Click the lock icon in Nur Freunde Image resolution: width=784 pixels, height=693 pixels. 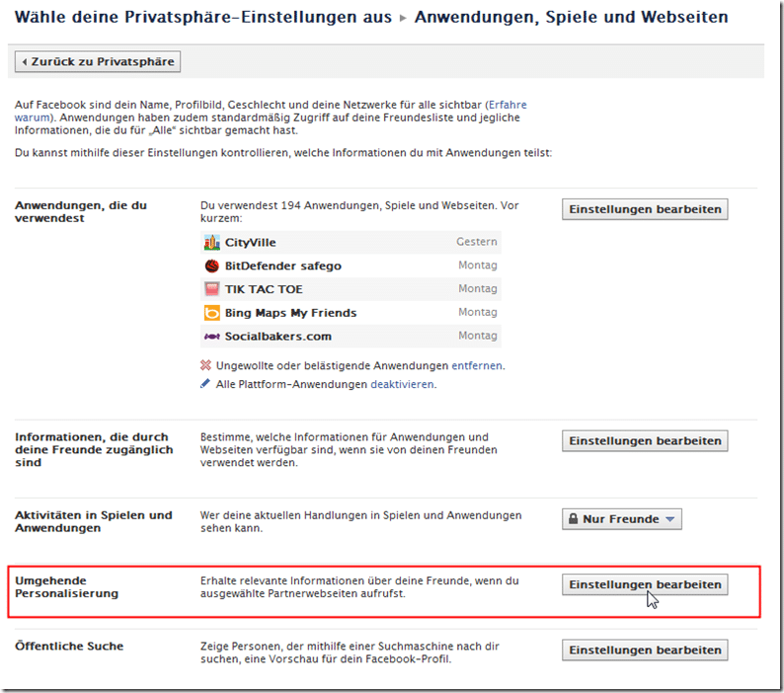pos(573,519)
